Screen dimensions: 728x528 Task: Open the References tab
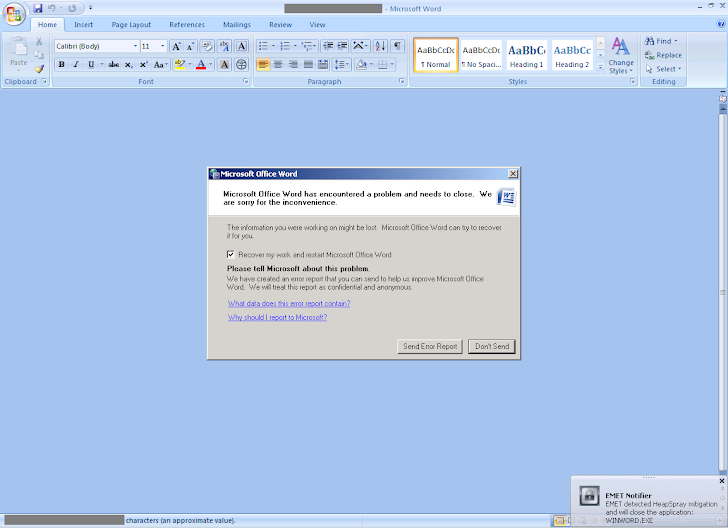pyautogui.click(x=187, y=25)
